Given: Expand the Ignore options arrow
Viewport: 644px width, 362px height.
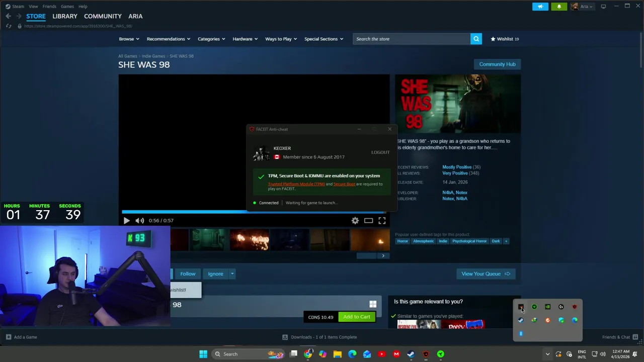Looking at the screenshot, I should tap(232, 274).
